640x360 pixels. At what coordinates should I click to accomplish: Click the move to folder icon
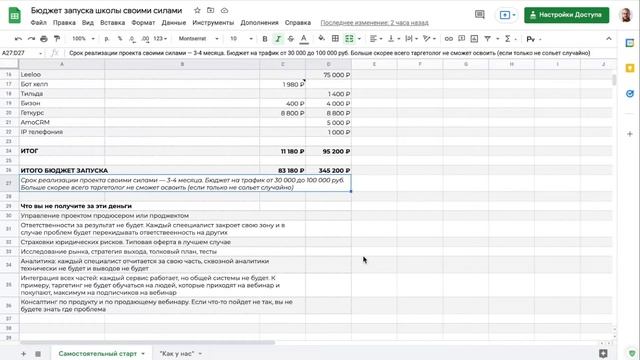pos(211,10)
